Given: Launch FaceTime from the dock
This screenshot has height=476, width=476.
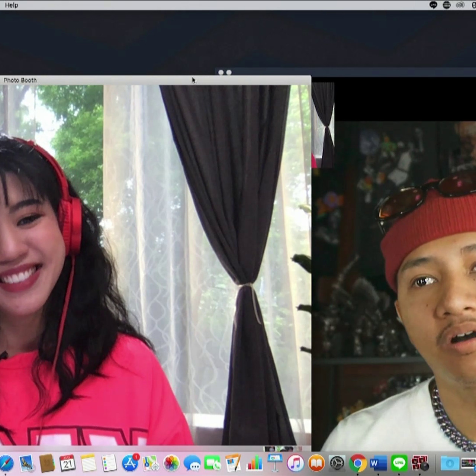Looking at the screenshot, I should click(213, 463).
